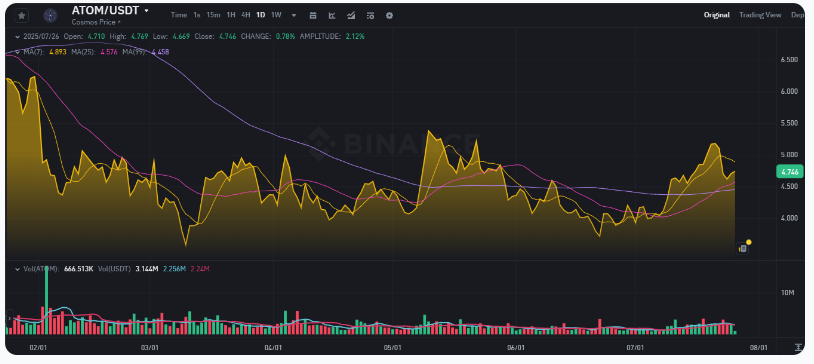This screenshot has height=364, width=814.
Task: Click the line chart style icon
Action: click(x=351, y=16)
